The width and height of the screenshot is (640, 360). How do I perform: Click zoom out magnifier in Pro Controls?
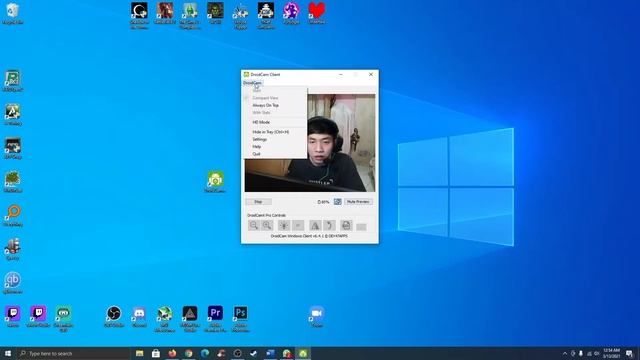253,225
